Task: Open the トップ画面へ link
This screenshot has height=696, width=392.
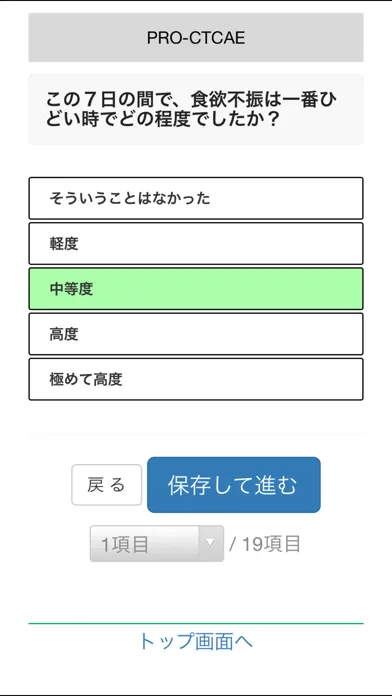Action: coord(196,642)
